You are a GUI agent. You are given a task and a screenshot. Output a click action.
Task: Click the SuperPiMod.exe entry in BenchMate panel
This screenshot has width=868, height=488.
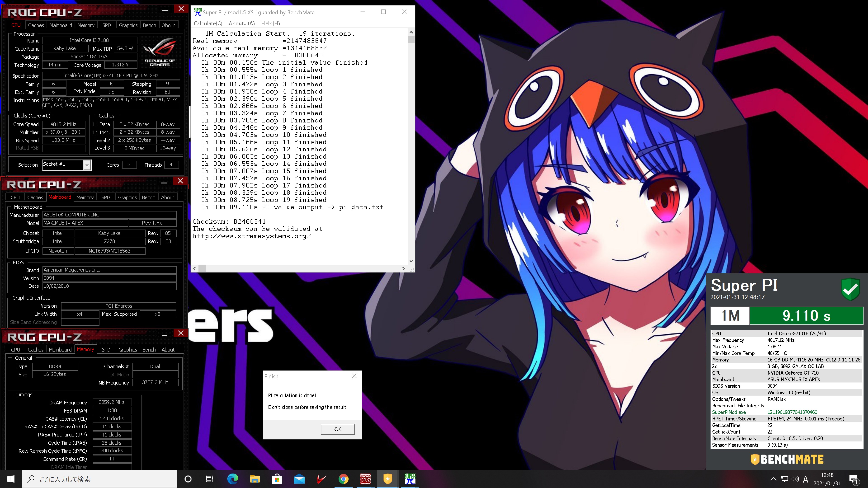point(729,412)
